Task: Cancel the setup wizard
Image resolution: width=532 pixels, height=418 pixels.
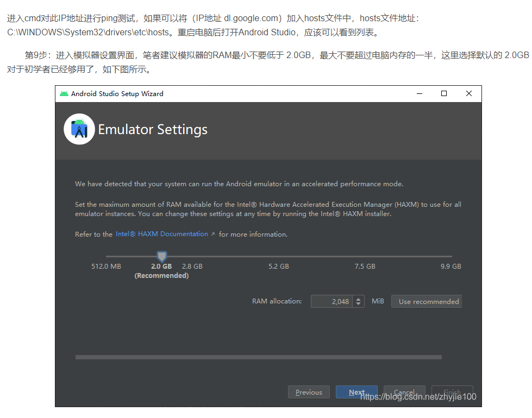Action: click(404, 392)
